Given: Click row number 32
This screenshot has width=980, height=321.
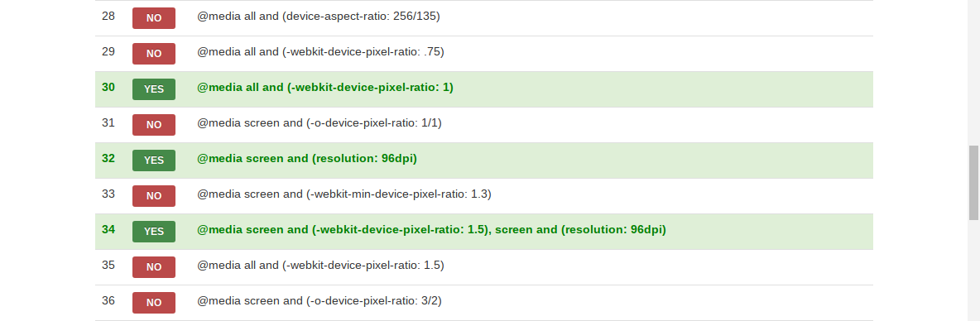Looking at the screenshot, I should pyautogui.click(x=108, y=159).
